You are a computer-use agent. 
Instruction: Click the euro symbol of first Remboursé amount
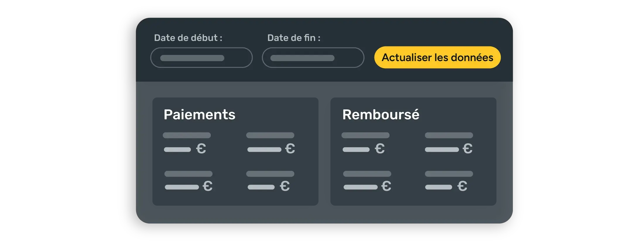[380, 149]
